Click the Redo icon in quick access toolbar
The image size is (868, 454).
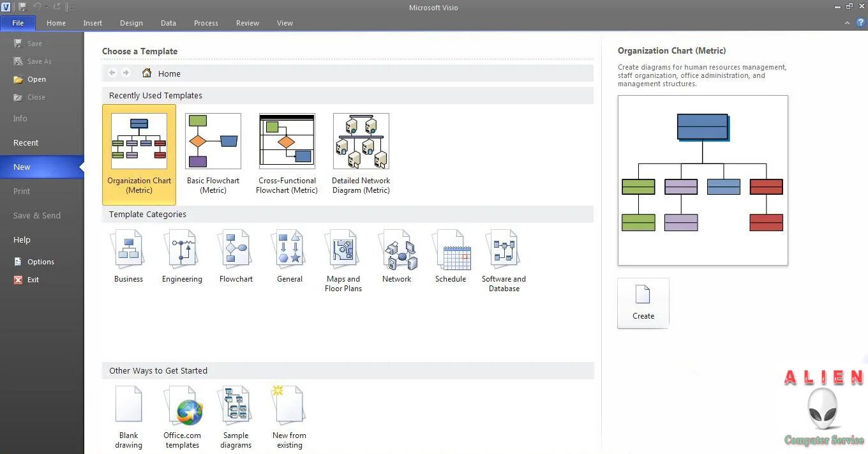(57, 7)
